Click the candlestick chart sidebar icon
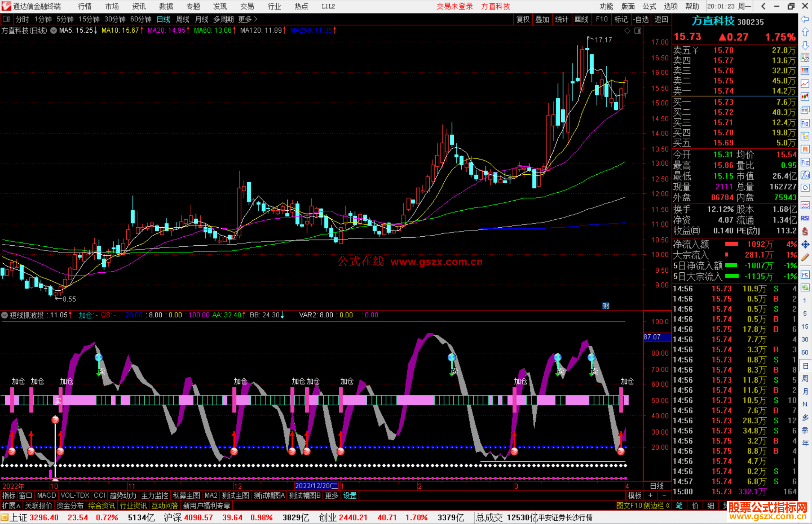This screenshot has height=524, width=812. 805,97
